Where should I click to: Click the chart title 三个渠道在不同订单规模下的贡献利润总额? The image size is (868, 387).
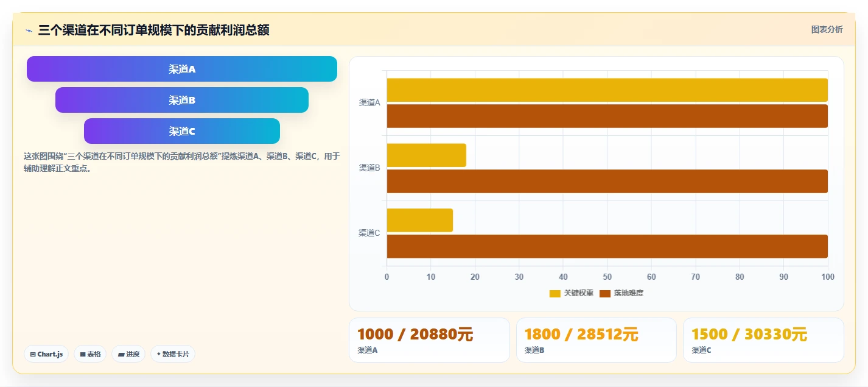click(153, 30)
